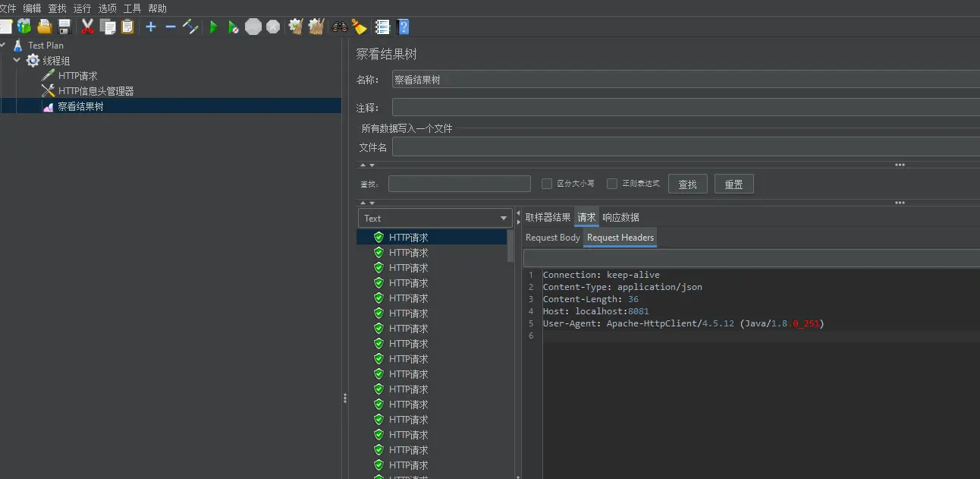Click the green Start test run icon

click(x=214, y=27)
